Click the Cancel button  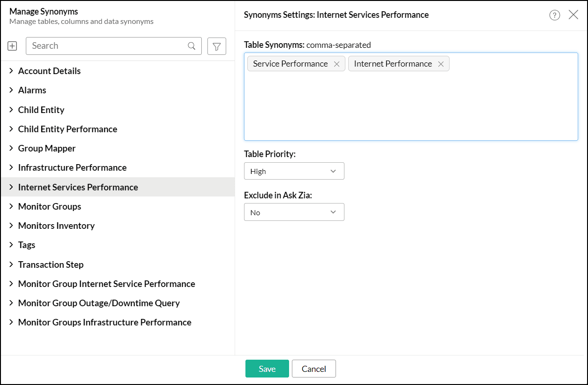313,369
